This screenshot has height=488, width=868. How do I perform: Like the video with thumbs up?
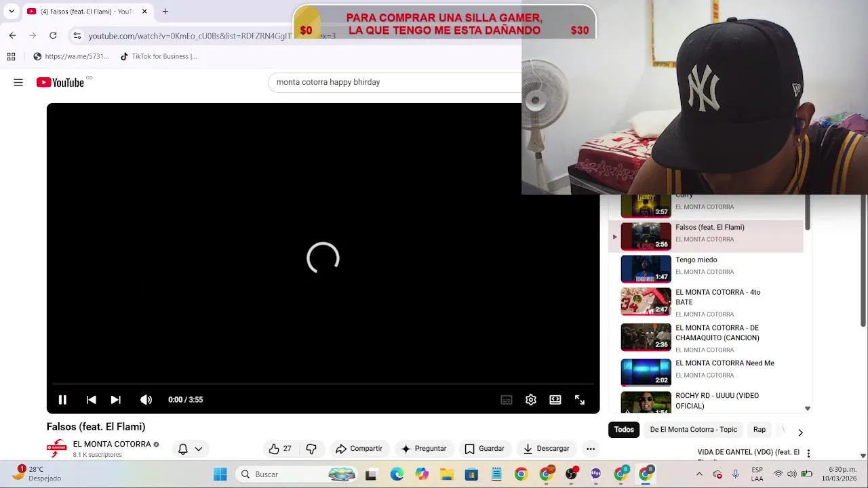279,449
